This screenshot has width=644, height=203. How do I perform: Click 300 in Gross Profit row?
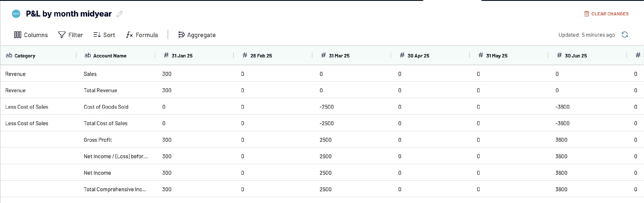point(167,140)
